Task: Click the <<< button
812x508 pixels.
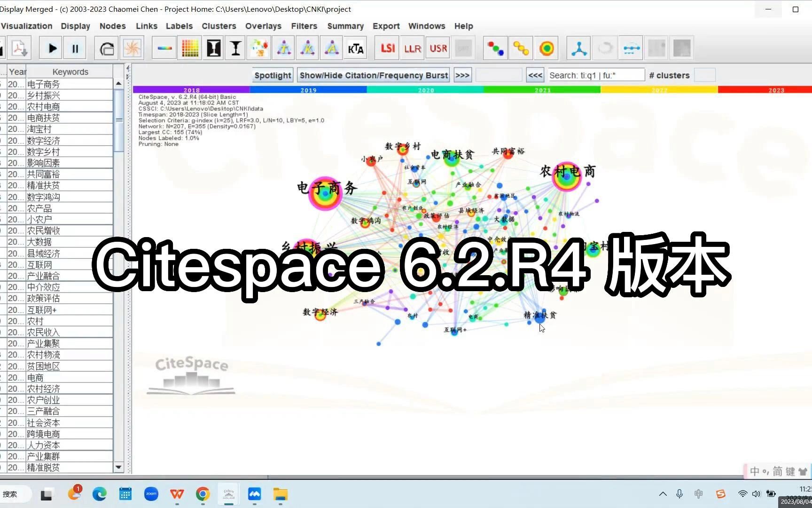Action: point(535,75)
